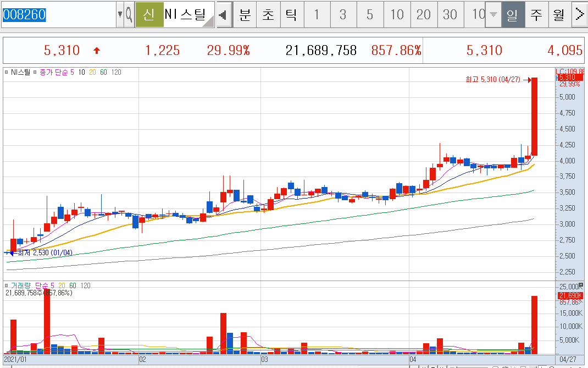Click the 2021/01 date axis label
588x368 pixels.
click(15, 359)
